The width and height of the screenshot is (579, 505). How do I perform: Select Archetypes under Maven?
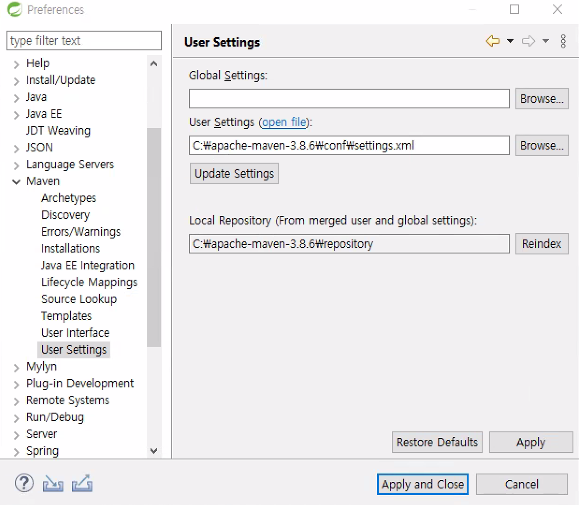pos(69,198)
